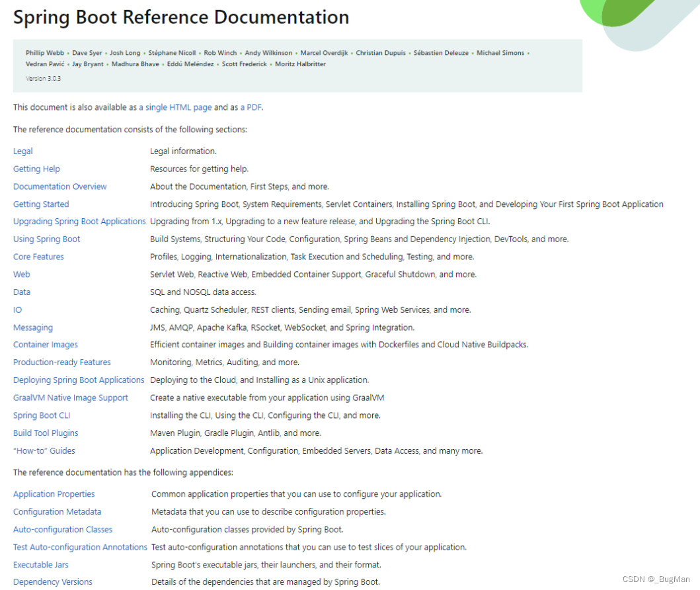
Task: Open the Documentation Overview section
Action: [59, 187]
